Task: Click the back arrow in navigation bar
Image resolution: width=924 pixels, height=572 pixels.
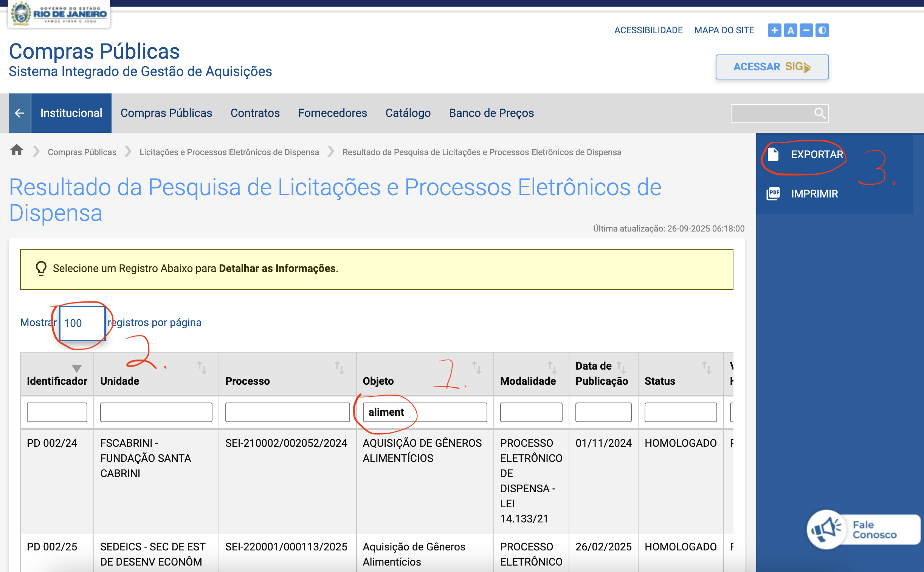Action: 20,113
